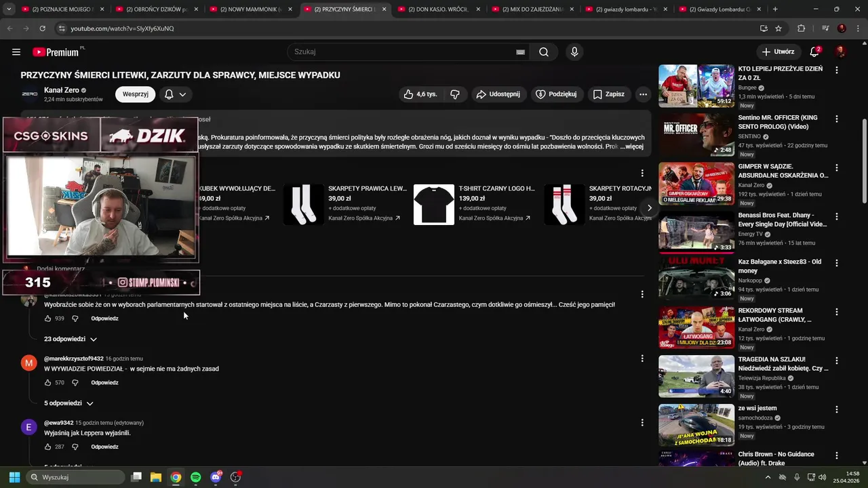The width and height of the screenshot is (868, 488).
Task: Click the Utwórz create button
Action: 778,52
